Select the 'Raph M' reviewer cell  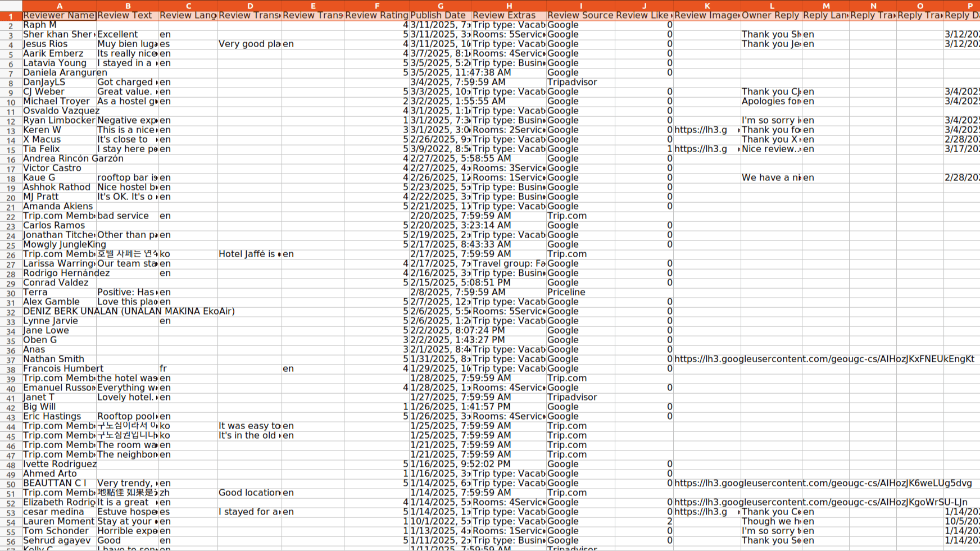click(59, 25)
